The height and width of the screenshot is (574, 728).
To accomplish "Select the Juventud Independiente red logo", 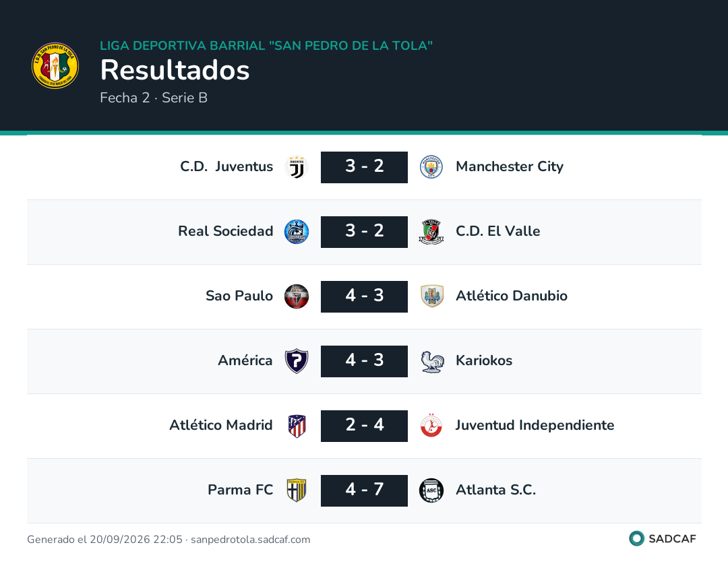I will (431, 426).
